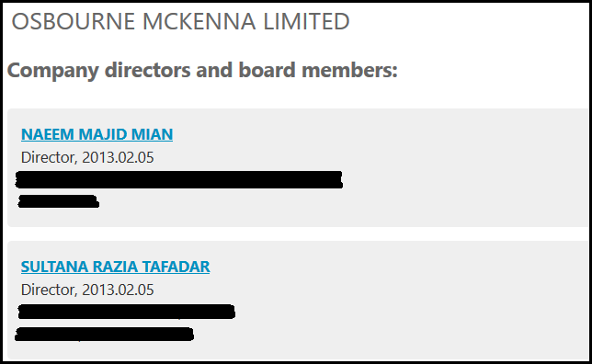The image size is (592, 364).
Task: Click the long redacted address line below Naeem
Action: 179,180
